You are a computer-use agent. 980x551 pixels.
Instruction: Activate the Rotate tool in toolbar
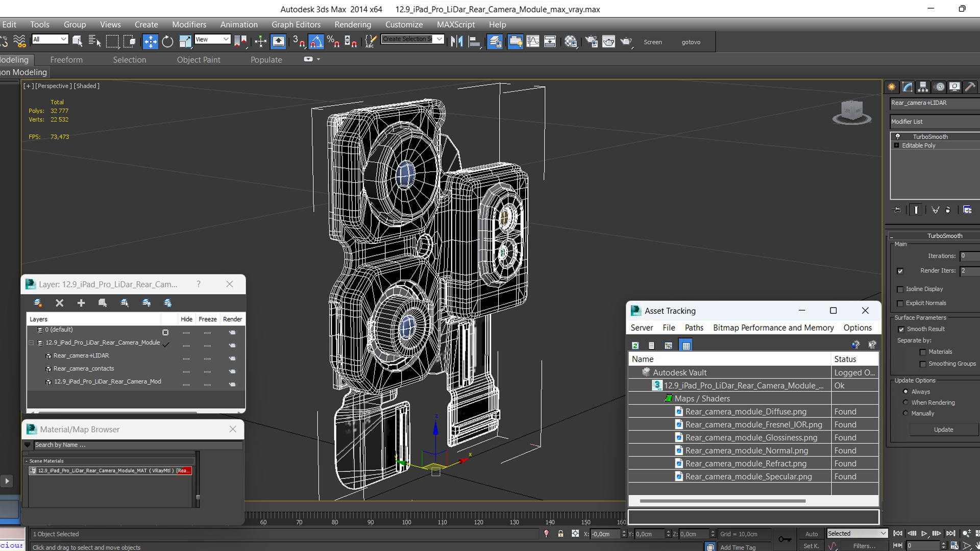167,42
